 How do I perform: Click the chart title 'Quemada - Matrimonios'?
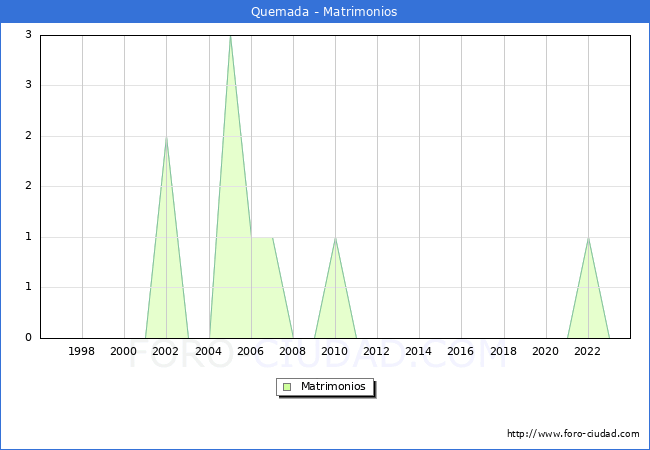tap(324, 11)
